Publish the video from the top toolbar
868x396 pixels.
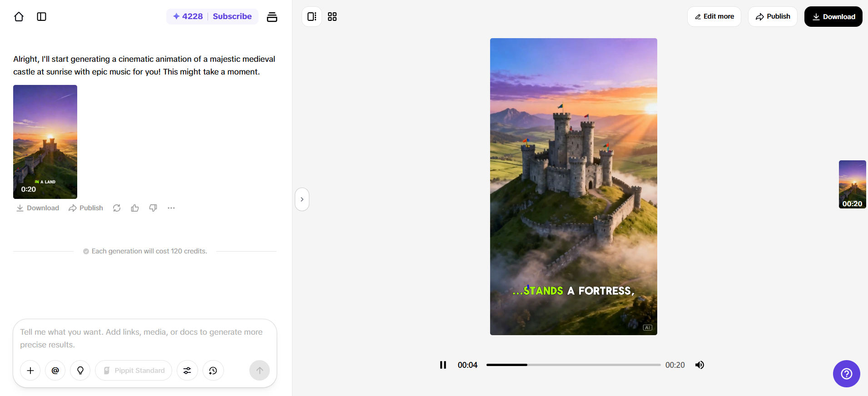(773, 17)
